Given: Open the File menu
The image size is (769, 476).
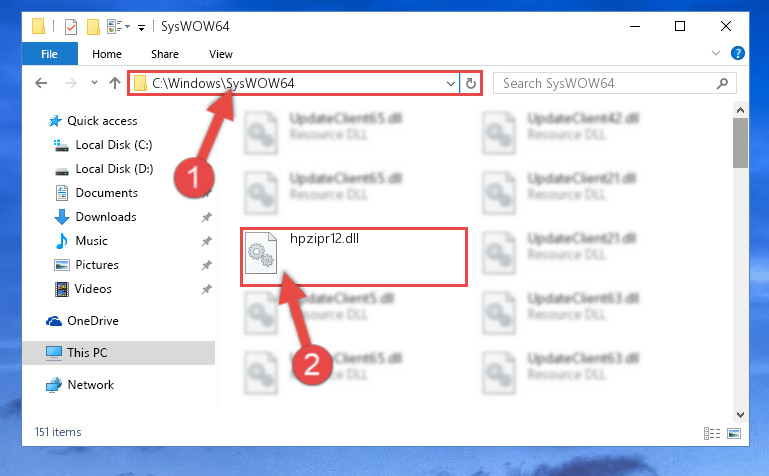Looking at the screenshot, I should tap(49, 53).
